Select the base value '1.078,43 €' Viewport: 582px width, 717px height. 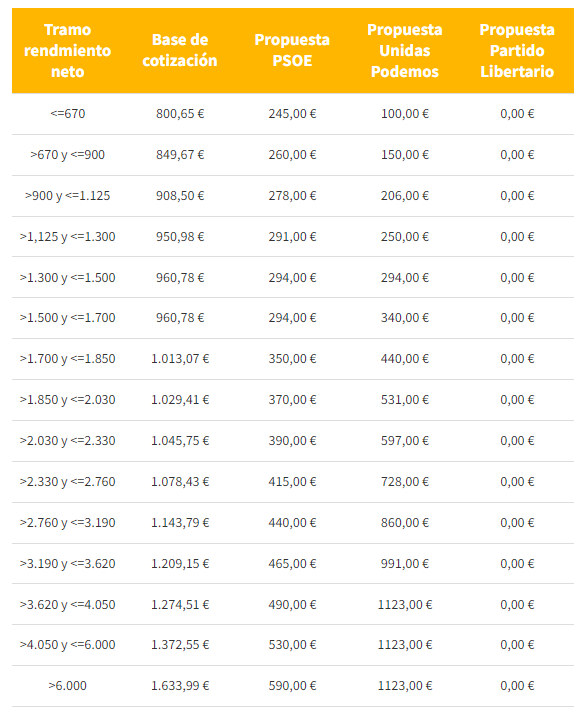click(x=180, y=482)
